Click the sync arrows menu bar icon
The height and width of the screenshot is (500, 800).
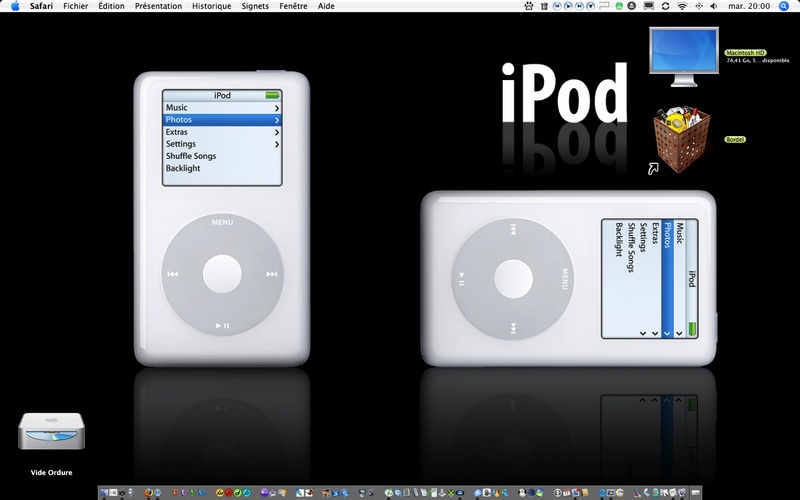(665, 6)
